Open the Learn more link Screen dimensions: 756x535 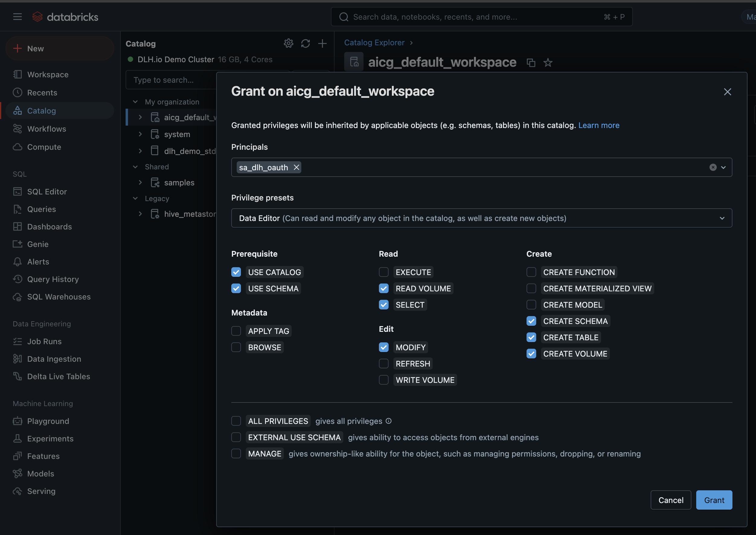click(x=598, y=125)
